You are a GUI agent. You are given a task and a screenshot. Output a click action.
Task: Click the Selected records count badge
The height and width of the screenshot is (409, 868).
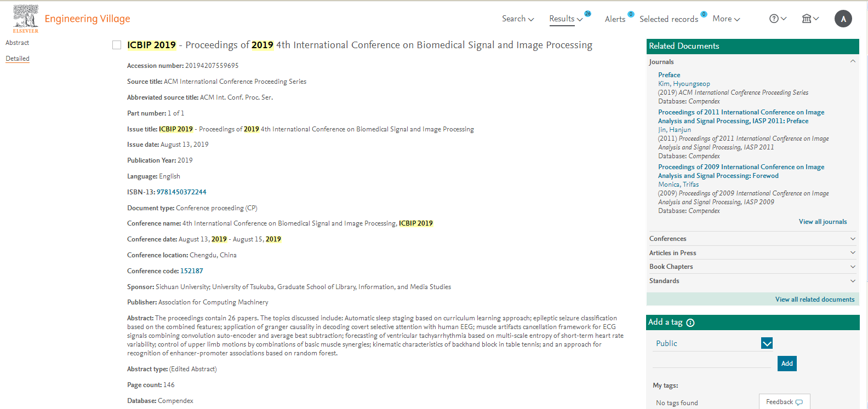point(704,14)
